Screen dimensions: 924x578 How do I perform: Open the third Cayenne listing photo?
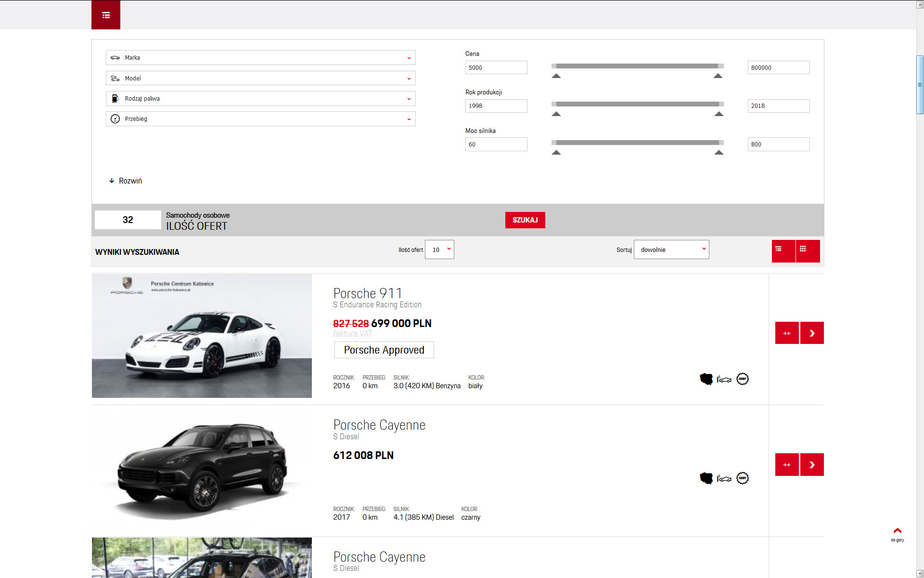202,558
